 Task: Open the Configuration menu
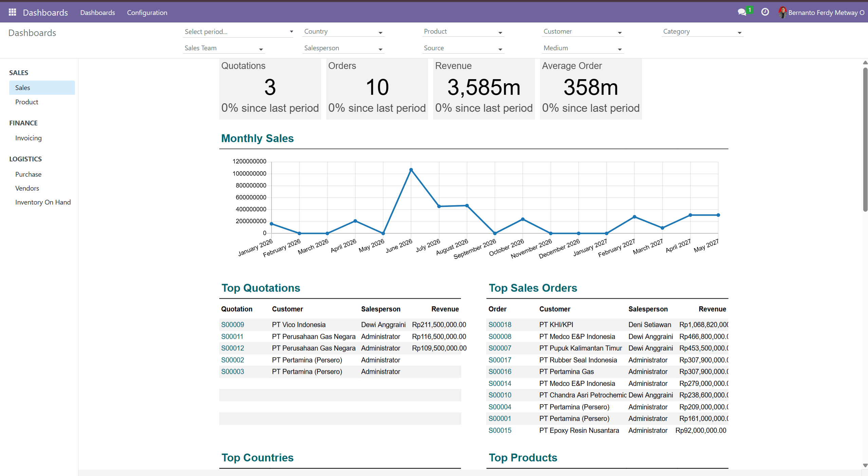click(147, 13)
